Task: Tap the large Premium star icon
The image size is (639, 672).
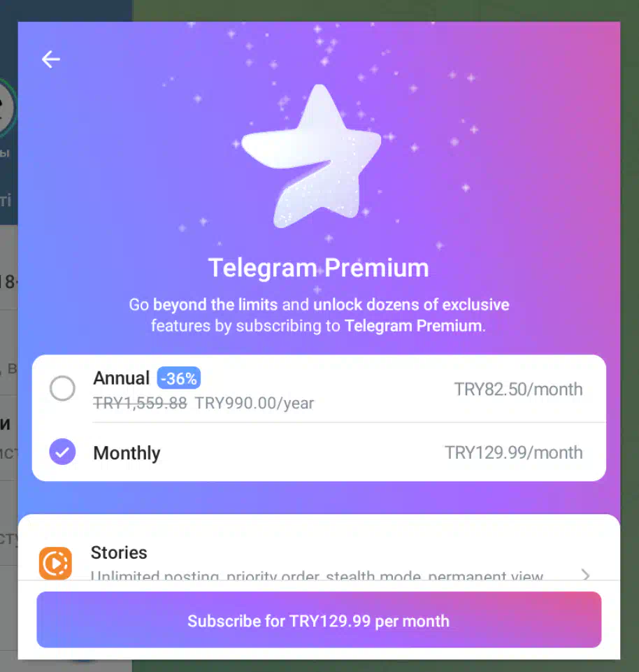Action: [312, 155]
